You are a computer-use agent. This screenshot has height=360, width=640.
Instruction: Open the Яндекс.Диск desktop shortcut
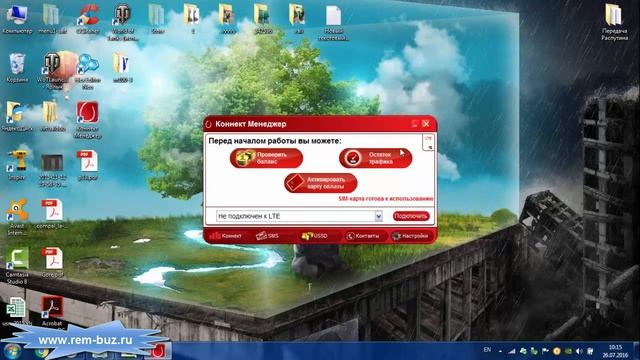[17, 116]
